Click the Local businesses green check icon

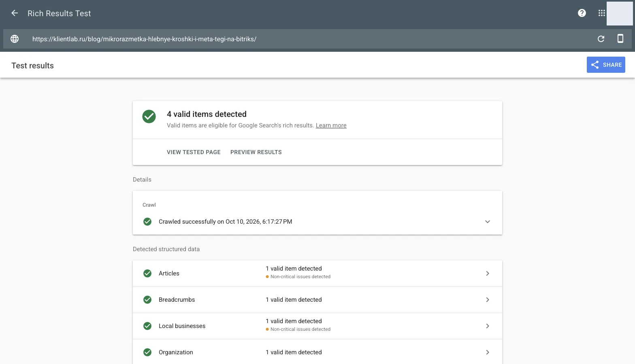pos(147,326)
